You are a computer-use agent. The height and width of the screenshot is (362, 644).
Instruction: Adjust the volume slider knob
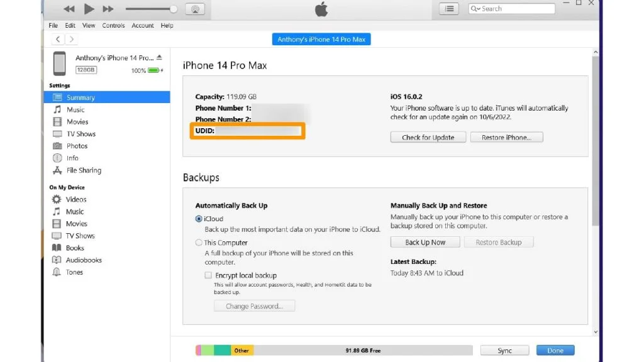pos(174,9)
